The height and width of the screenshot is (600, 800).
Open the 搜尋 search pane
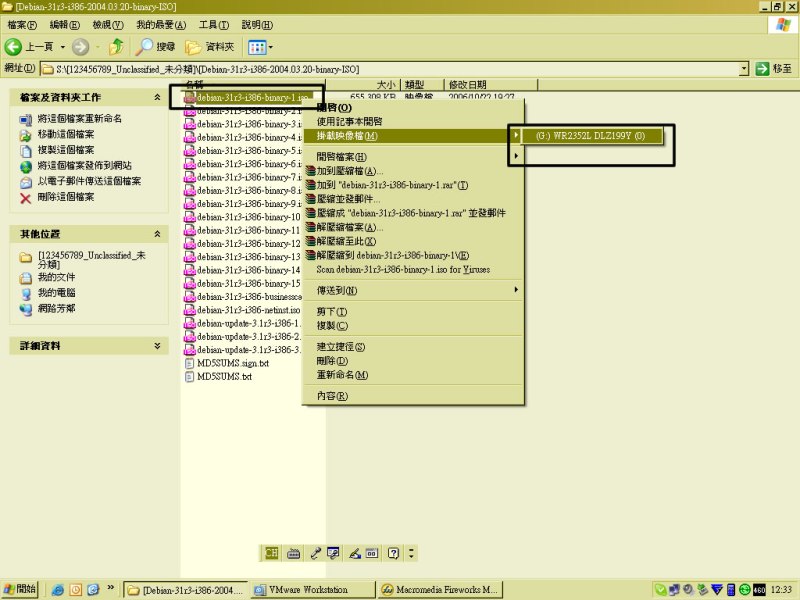pos(155,47)
